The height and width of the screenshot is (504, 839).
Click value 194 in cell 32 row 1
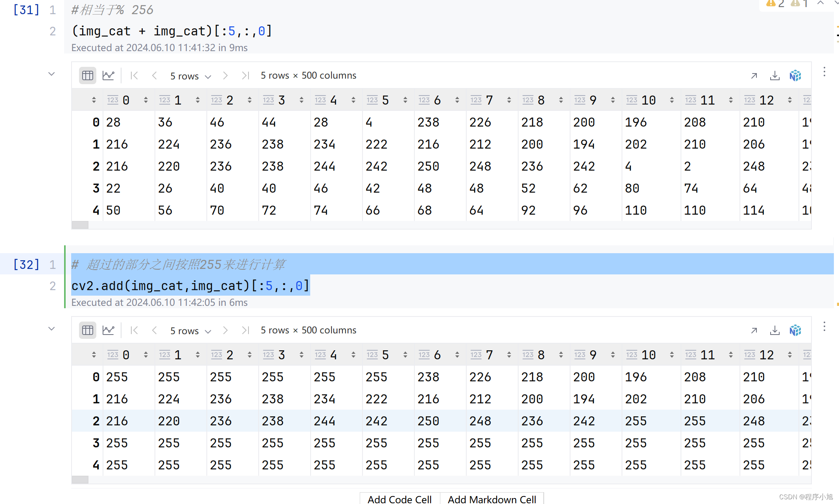tap(584, 399)
